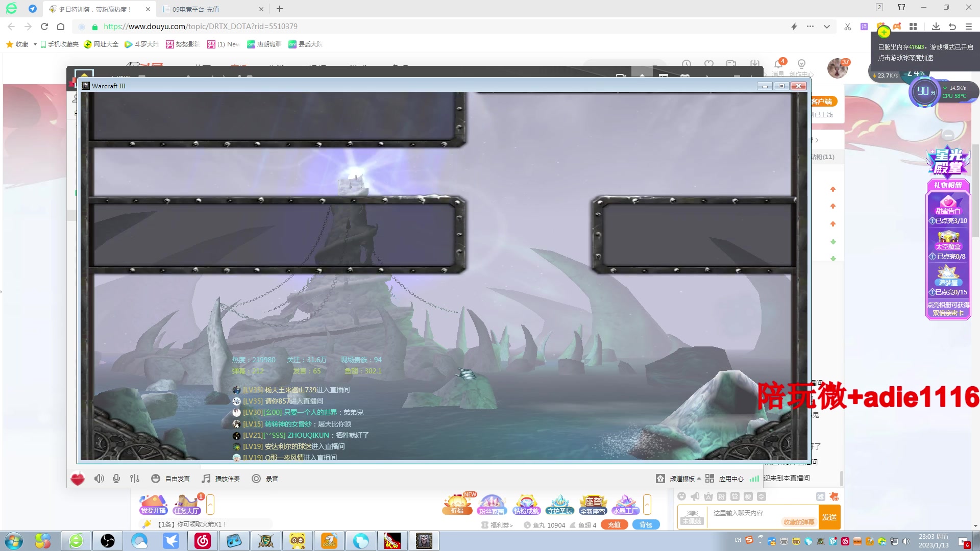The height and width of the screenshot is (551, 980).
Task: Click the 90分 acceleration ball
Action: point(925,92)
